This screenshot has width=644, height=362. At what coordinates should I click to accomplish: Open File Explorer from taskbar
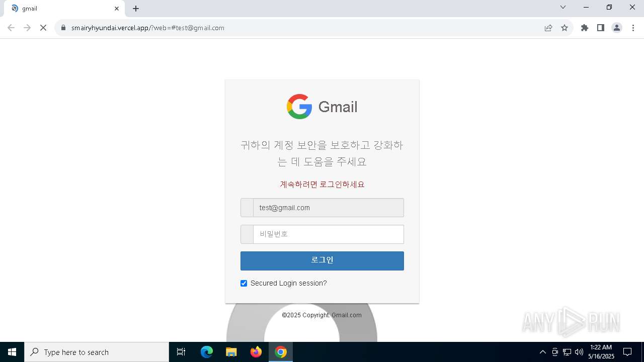(x=231, y=352)
